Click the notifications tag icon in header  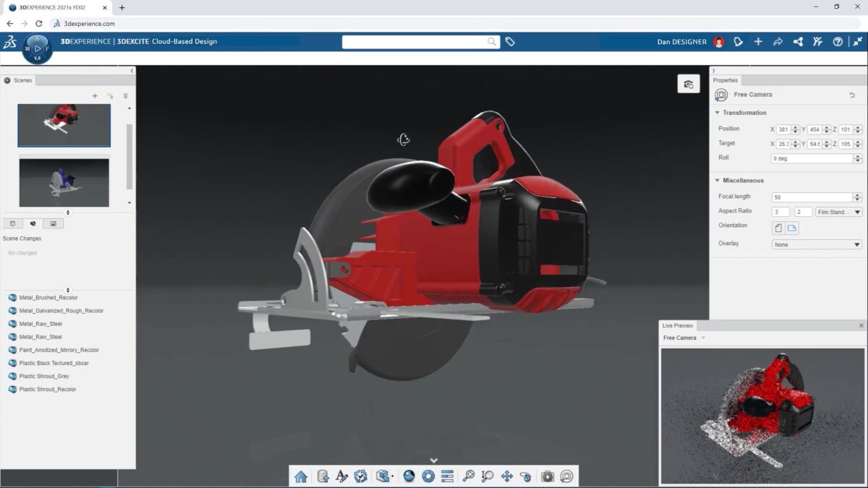(738, 42)
